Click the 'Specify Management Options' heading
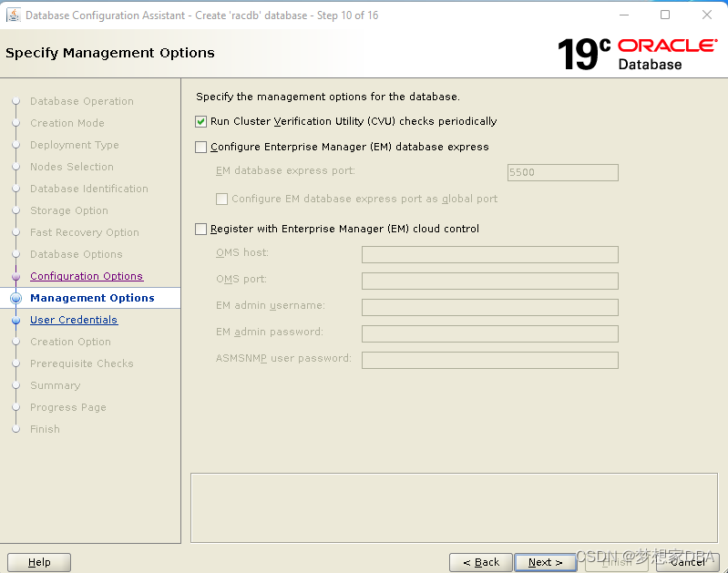This screenshot has width=728, height=573. click(110, 53)
